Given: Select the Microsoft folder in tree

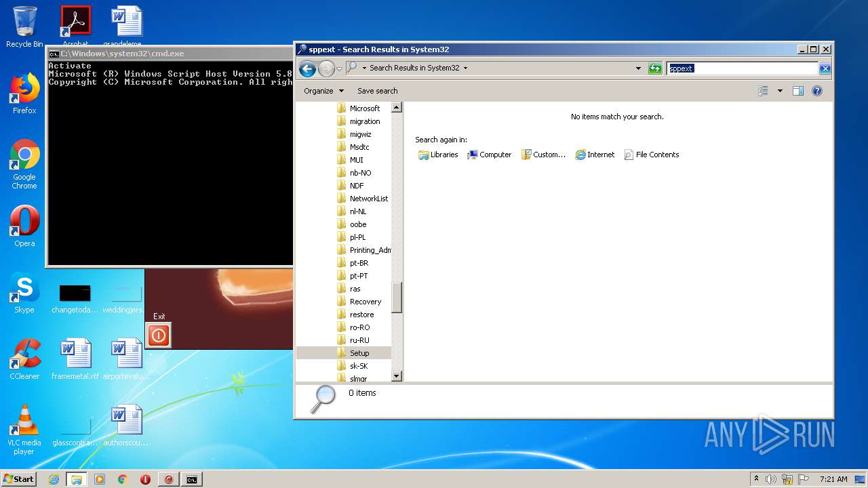Looking at the screenshot, I should tap(363, 108).
